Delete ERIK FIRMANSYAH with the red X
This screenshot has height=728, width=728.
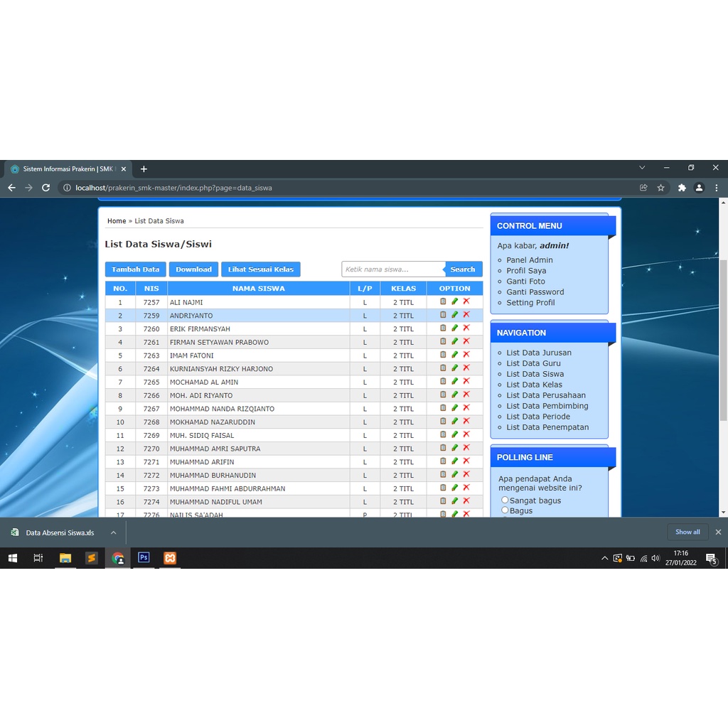(466, 328)
